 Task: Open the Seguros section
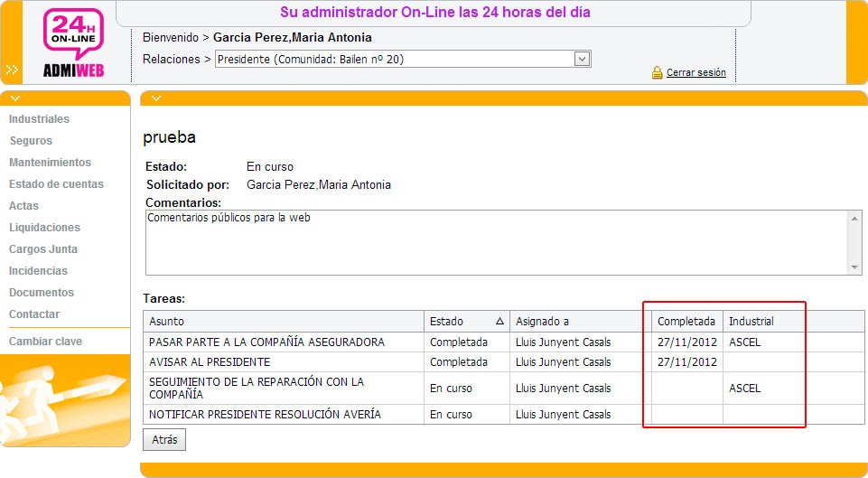31,141
